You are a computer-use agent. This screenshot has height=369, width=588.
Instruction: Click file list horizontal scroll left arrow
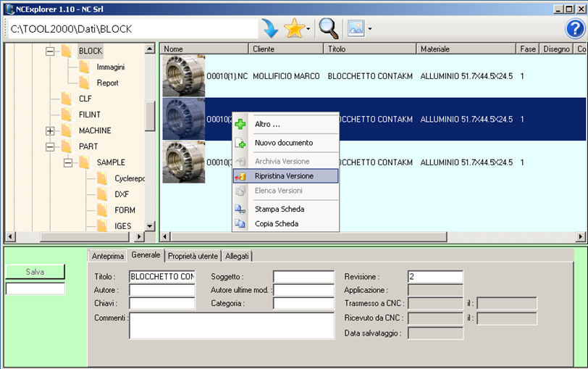click(x=165, y=236)
